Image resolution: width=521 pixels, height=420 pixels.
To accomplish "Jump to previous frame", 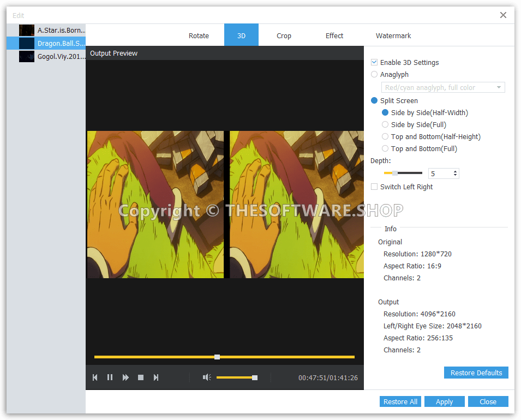I will 95,377.
